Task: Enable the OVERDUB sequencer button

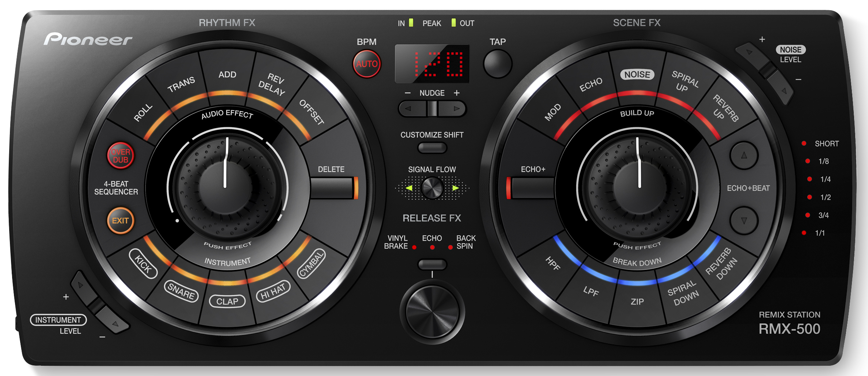Action: click(x=121, y=156)
